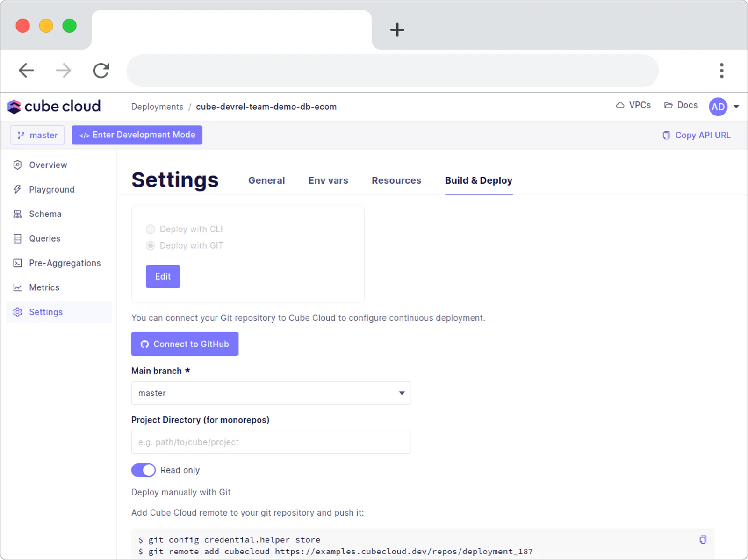Open the master branch selector
Image resolution: width=748 pixels, height=560 pixels.
pyautogui.click(x=37, y=135)
